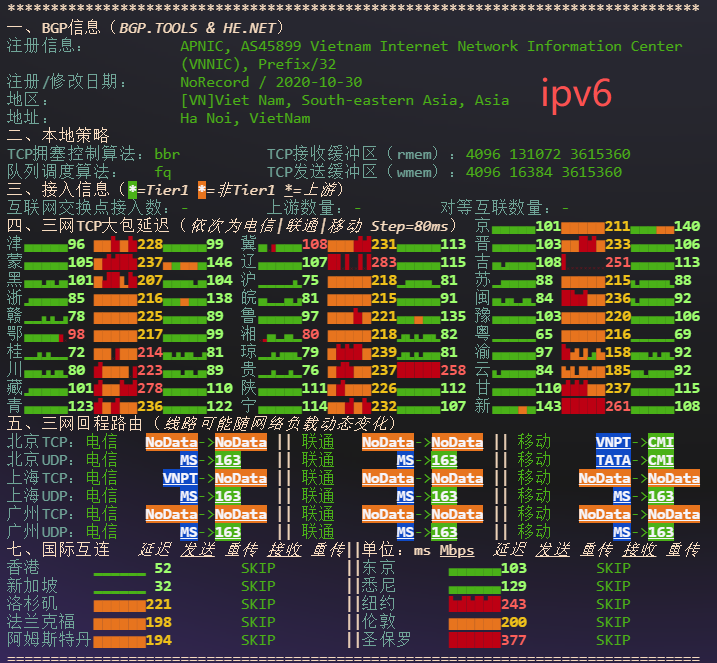Select the 'NoRecord / 2020-10-30' date value

tap(271, 82)
